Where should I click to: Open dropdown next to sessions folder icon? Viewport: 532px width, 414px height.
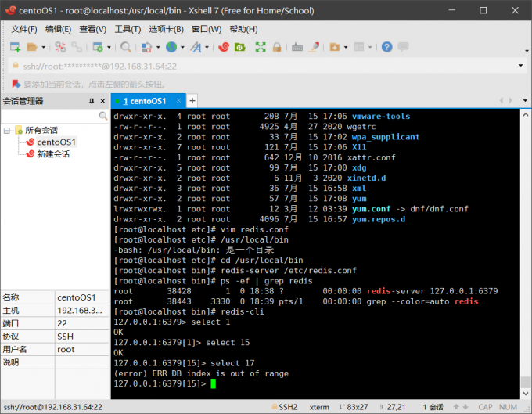[44, 47]
